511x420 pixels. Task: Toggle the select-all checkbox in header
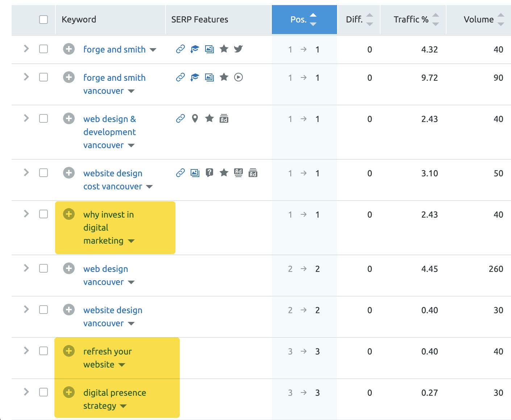[43, 20]
